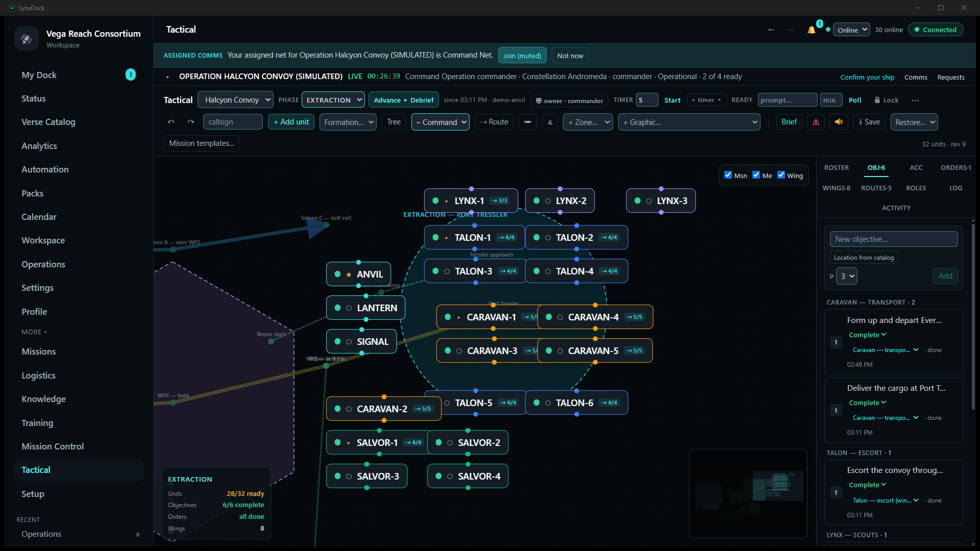Click the right panel scrollbar
Image resolution: width=980 pixels, height=551 pixels.
click(973, 316)
